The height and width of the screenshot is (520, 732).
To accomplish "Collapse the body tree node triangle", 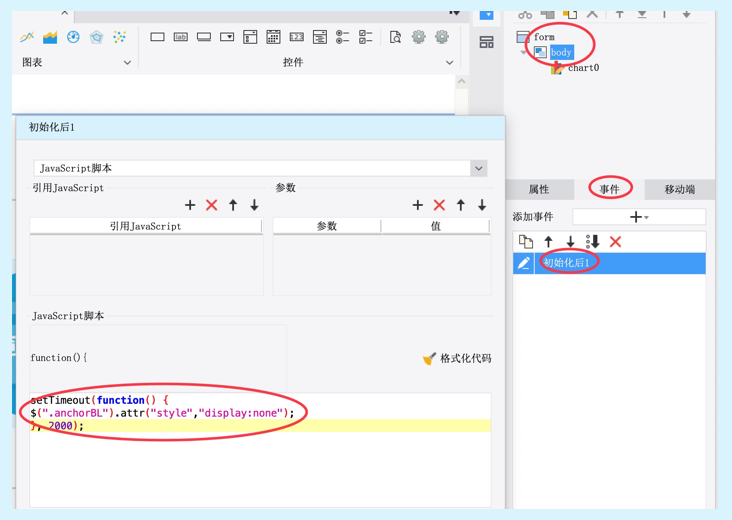I will point(523,52).
